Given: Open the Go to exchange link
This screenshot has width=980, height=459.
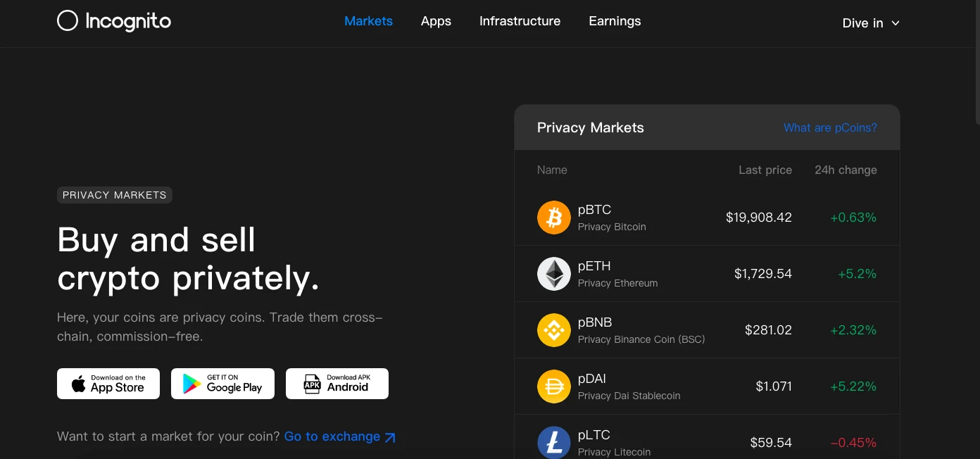Looking at the screenshot, I should (332, 436).
